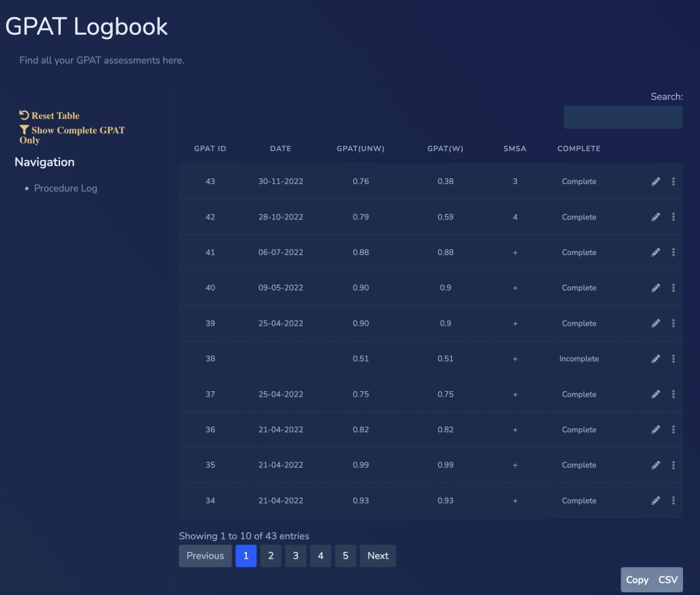Image resolution: width=700 pixels, height=595 pixels.
Task: Click the Search input field
Action: (623, 117)
